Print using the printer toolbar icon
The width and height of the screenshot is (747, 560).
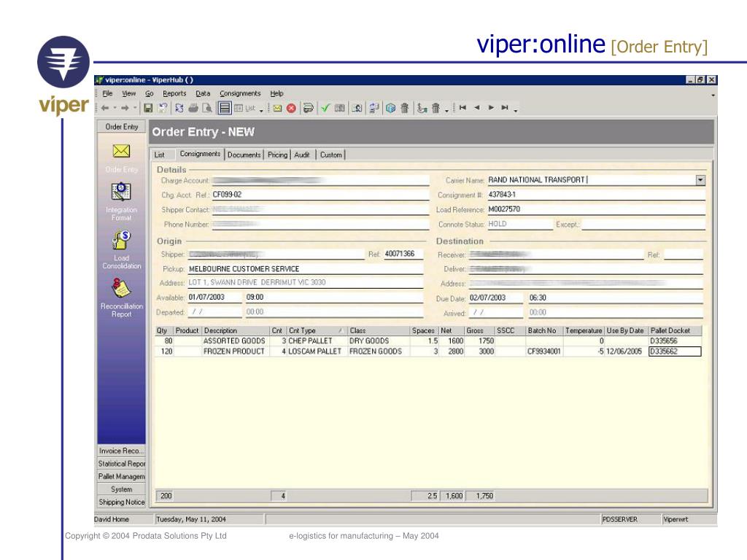coord(193,108)
